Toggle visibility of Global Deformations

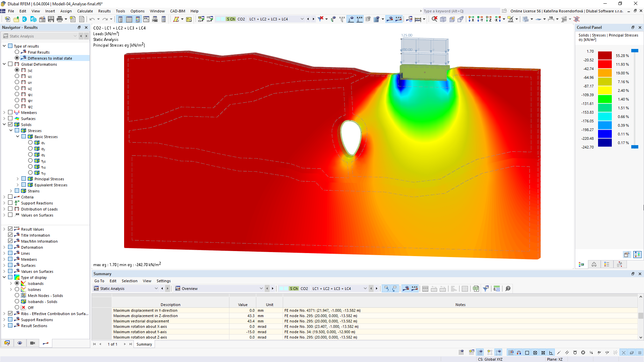(11, 64)
